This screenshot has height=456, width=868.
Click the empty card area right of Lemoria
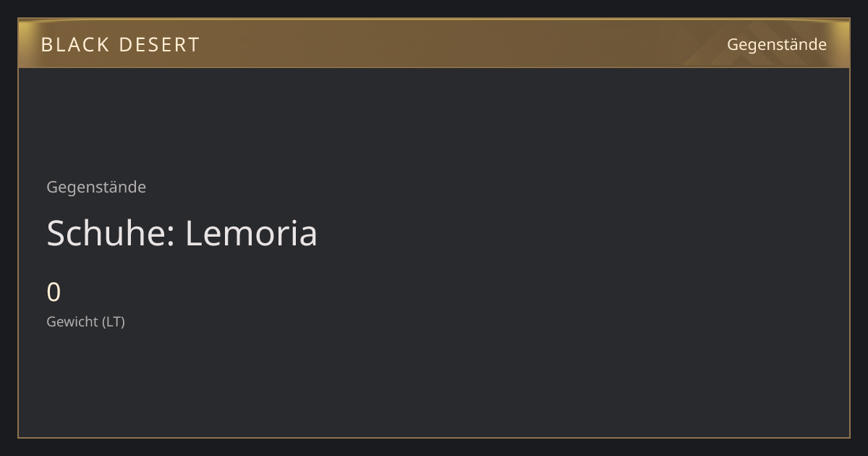click(579, 233)
